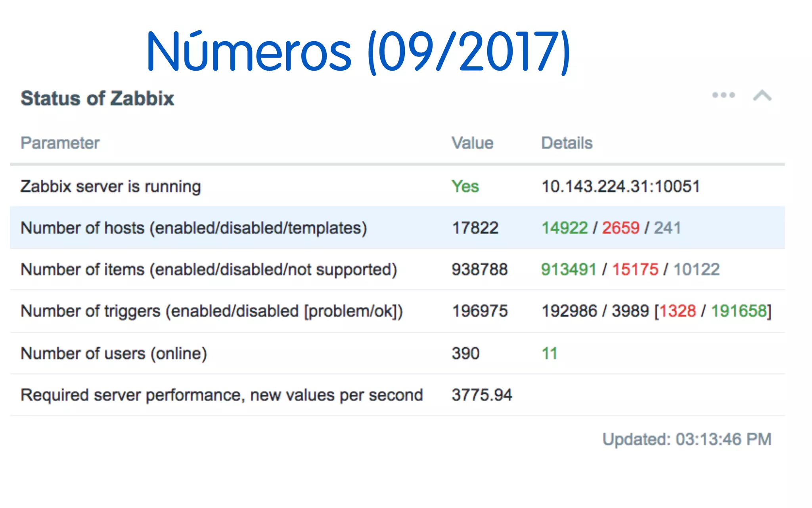Click total items value 938788

479,270
